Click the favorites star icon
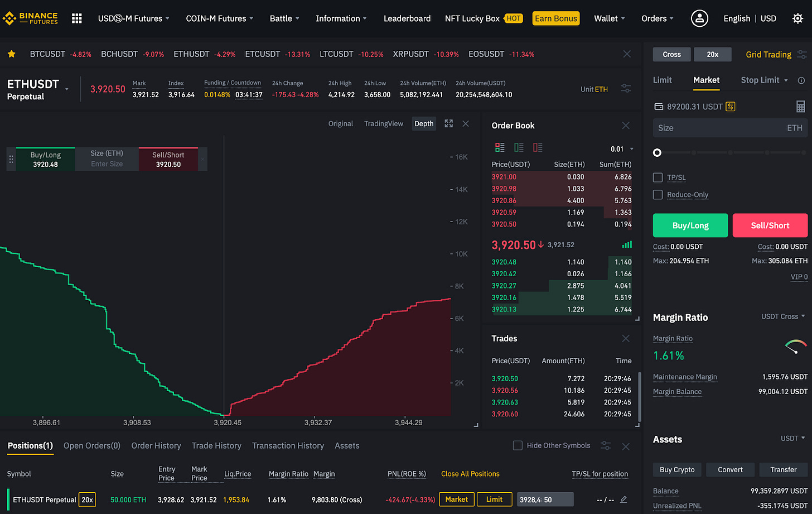Viewport: 812px width, 514px height. (x=11, y=54)
